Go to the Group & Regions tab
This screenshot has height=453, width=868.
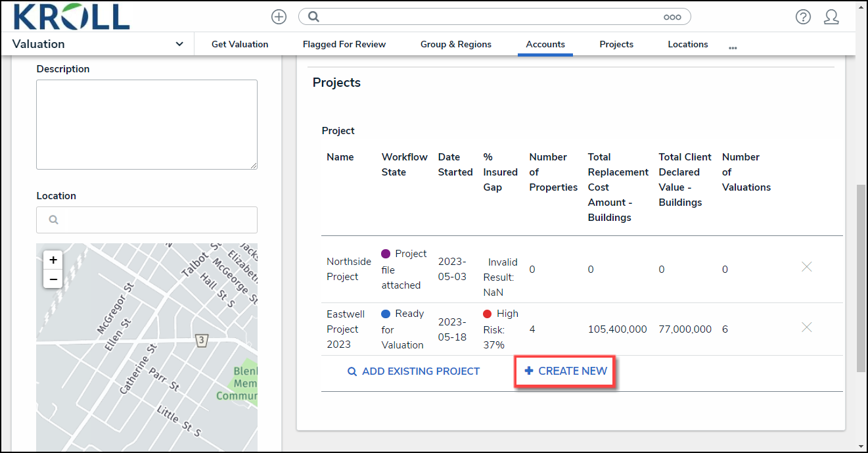(456, 44)
